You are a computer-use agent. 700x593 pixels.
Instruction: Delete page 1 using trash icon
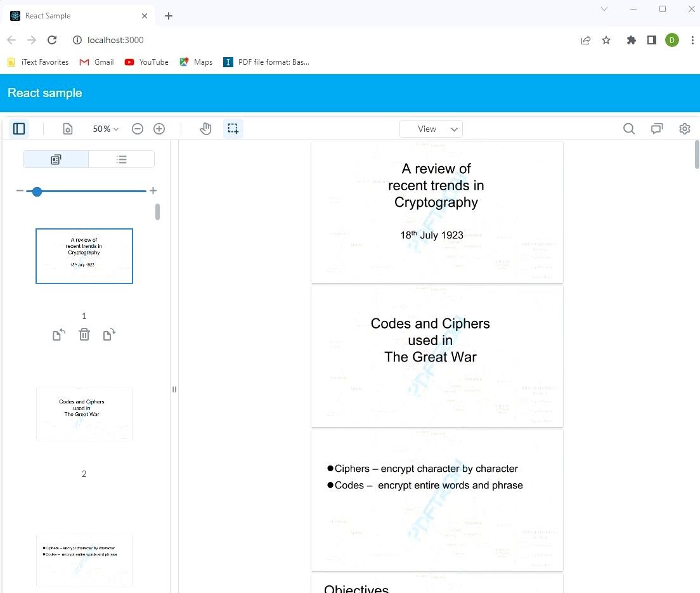coord(84,334)
